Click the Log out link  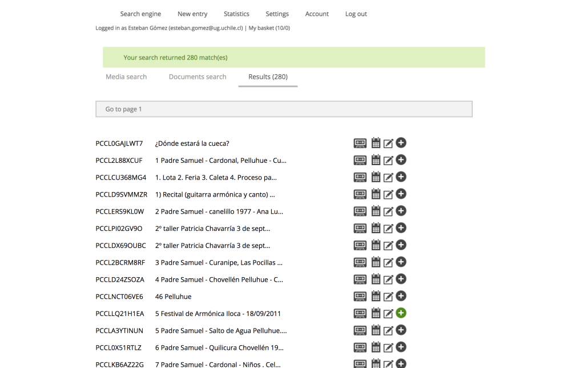(x=356, y=14)
